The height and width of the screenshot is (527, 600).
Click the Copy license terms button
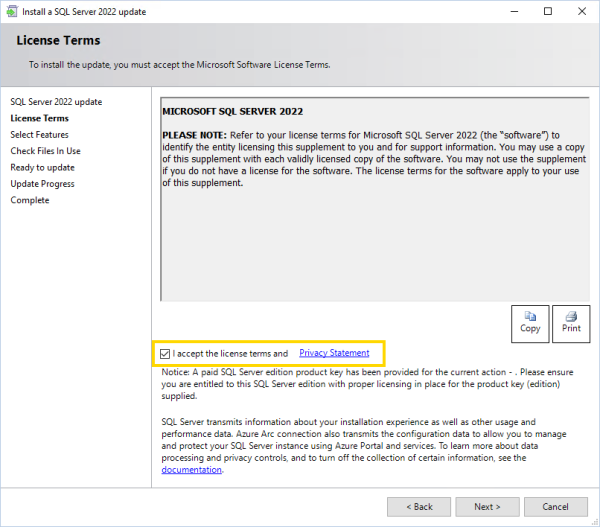click(530, 321)
